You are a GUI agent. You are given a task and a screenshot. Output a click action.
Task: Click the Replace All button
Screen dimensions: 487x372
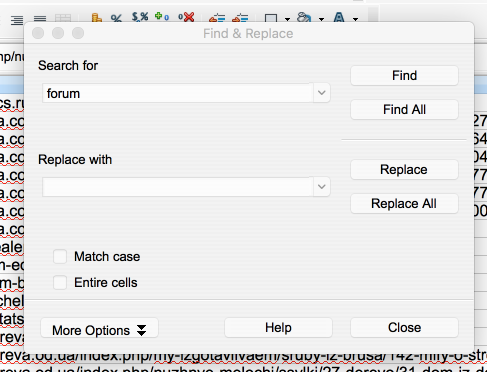[404, 203]
